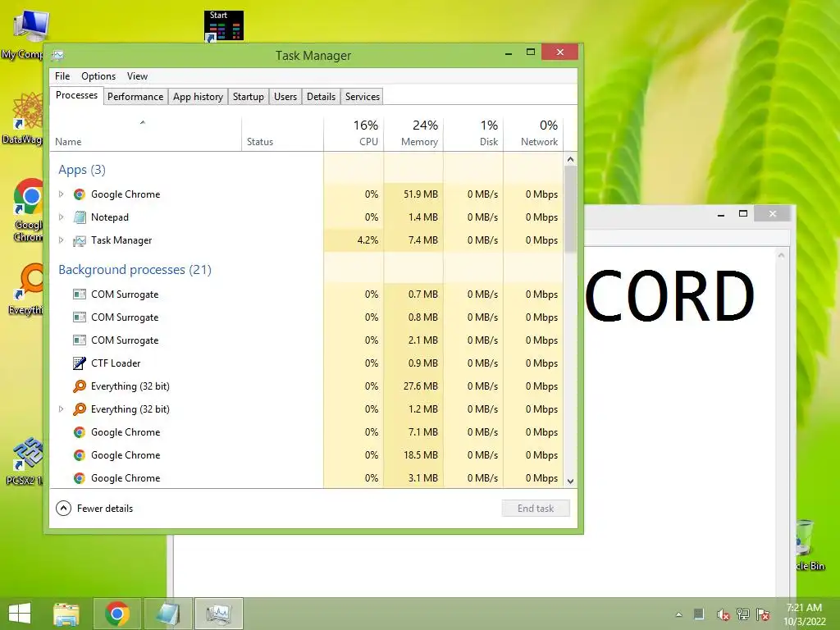
Task: Click the 4.2% CPU value for Task Manager
Action: pyautogui.click(x=367, y=240)
